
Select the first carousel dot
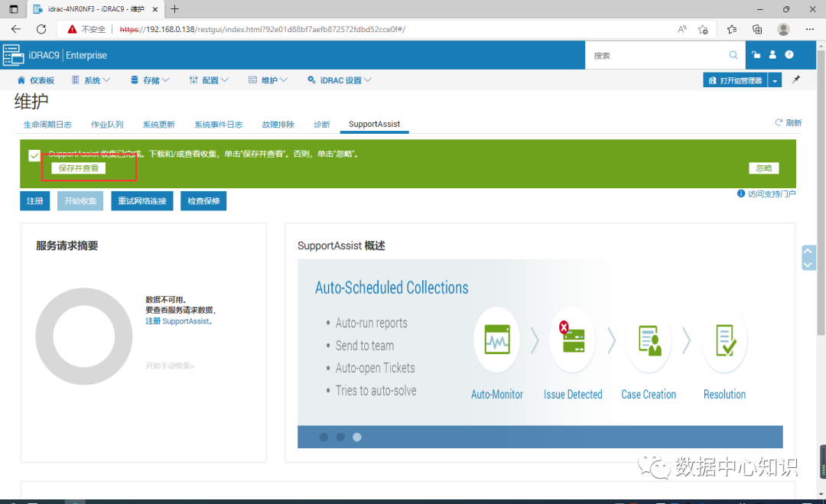click(x=324, y=437)
